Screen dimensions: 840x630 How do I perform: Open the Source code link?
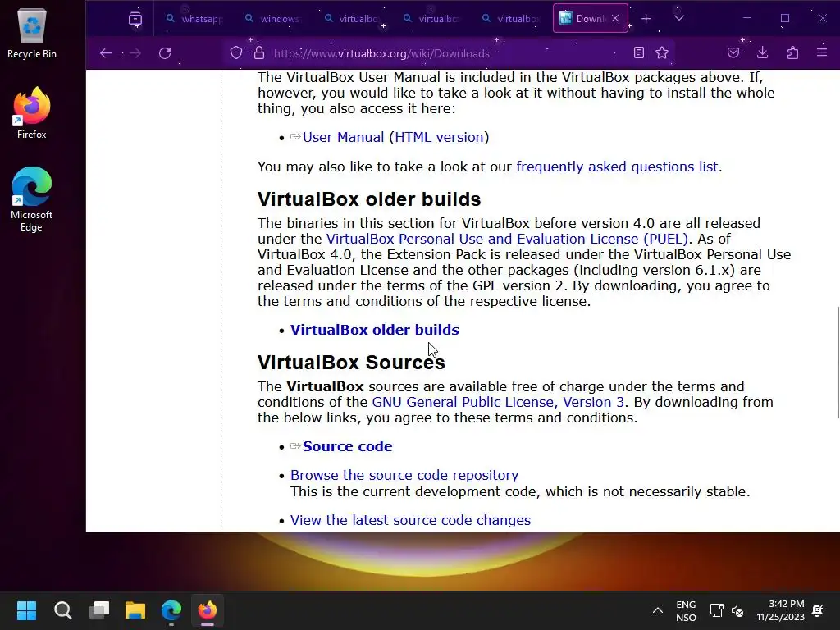click(x=347, y=446)
